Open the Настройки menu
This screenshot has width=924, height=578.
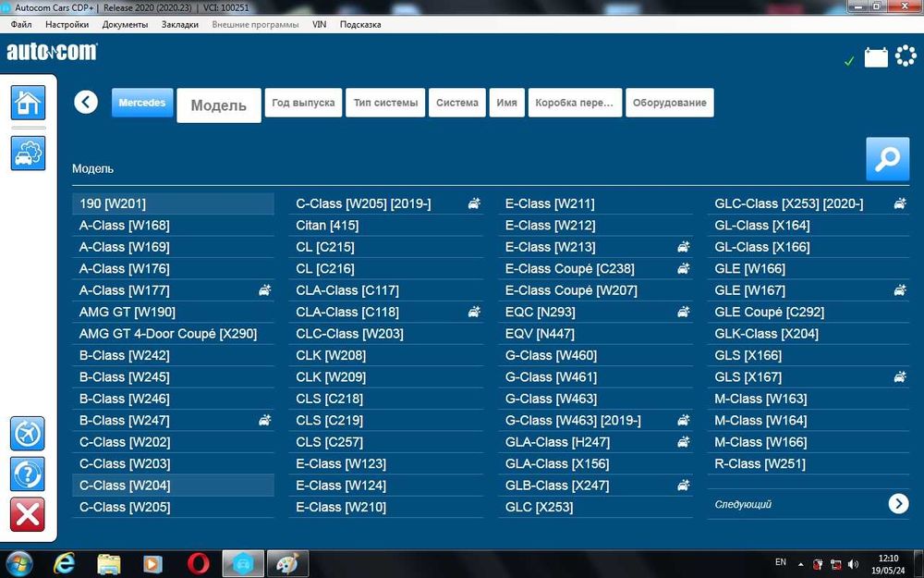tap(67, 25)
